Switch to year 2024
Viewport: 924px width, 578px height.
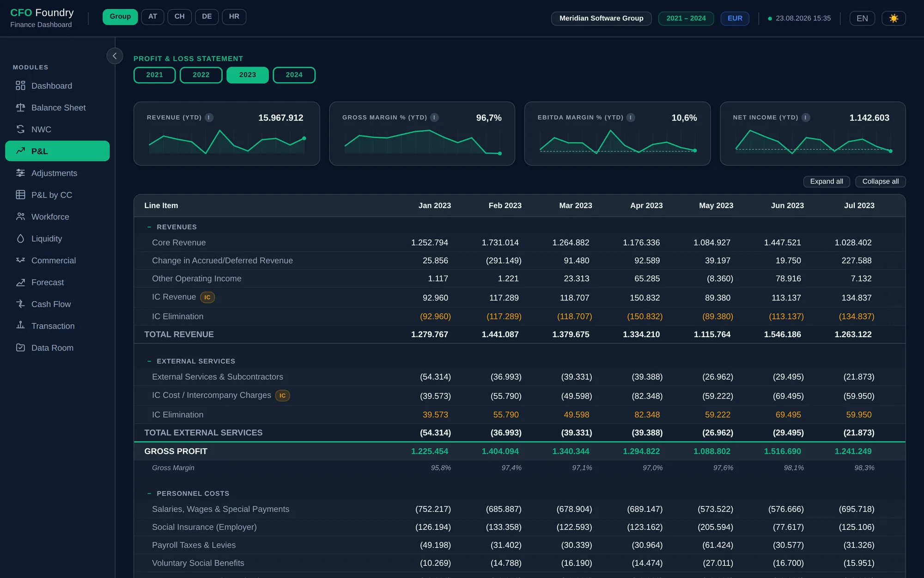pos(294,75)
